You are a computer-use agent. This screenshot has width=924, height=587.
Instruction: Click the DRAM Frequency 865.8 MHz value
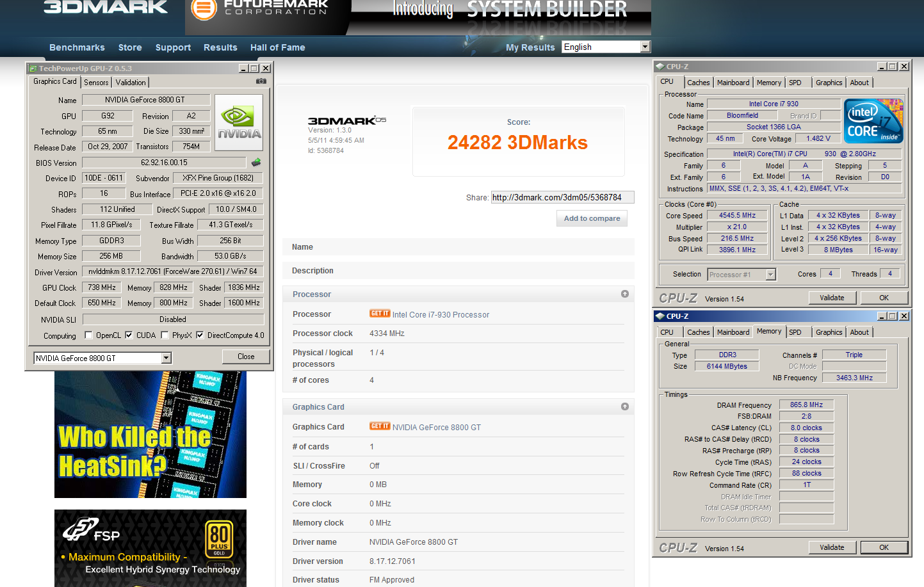[806, 405]
